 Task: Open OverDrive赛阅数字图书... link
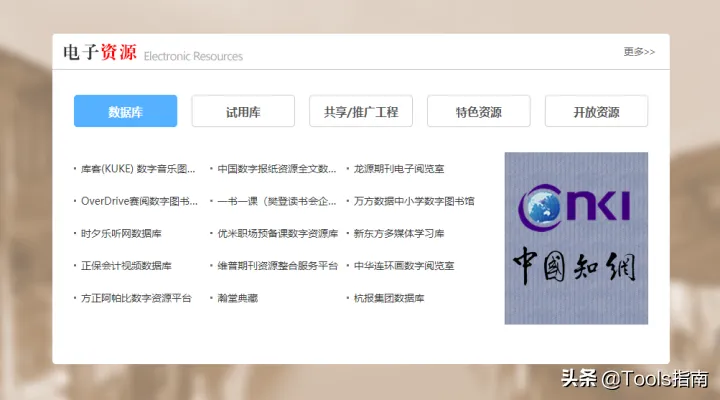140,201
